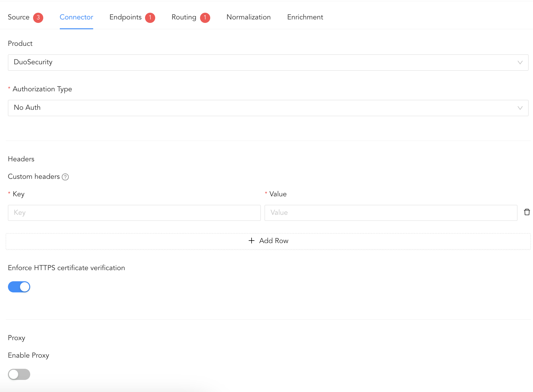Open the Endpoints tab
This screenshot has height=392, width=533.
(x=125, y=17)
